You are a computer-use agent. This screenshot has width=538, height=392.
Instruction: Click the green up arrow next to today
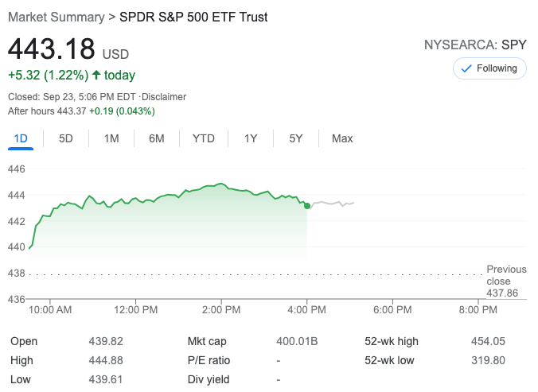[x=96, y=76]
